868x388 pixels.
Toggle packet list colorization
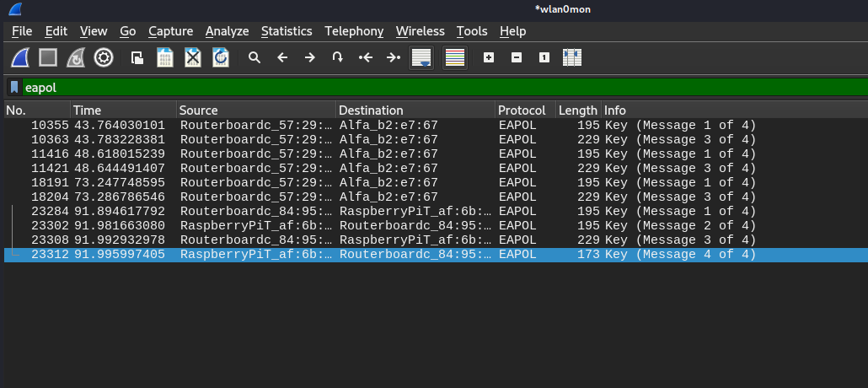tap(455, 57)
